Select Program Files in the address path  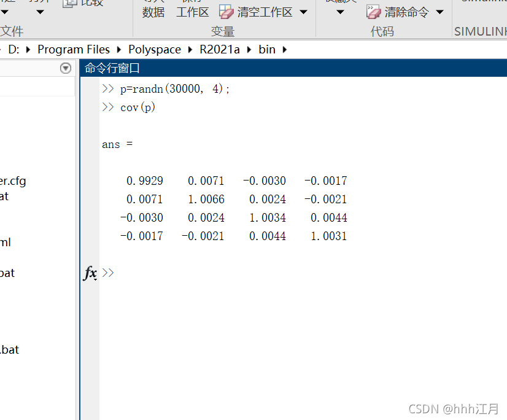click(74, 50)
